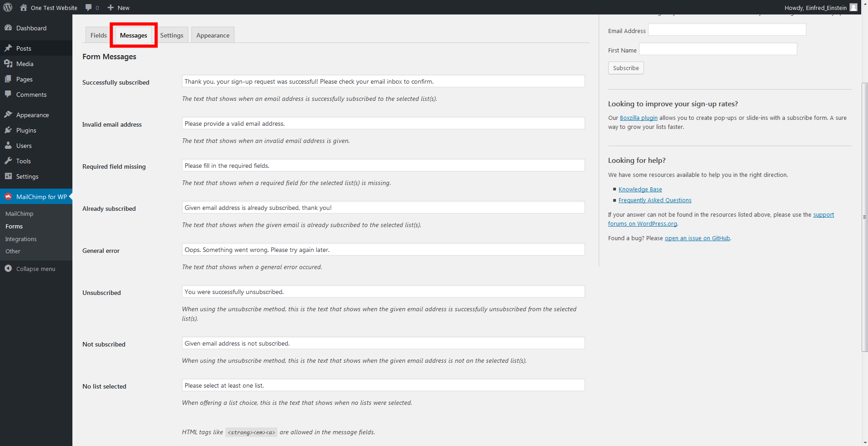This screenshot has width=868, height=446.
Task: Switch to the form Appearance tab
Action: click(x=213, y=35)
